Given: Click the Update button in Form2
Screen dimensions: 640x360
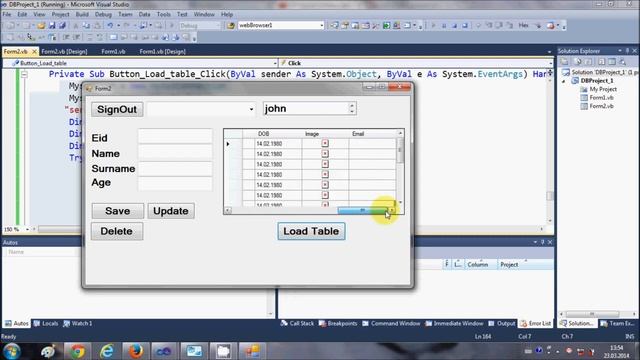Looking at the screenshot, I should coord(171,211).
